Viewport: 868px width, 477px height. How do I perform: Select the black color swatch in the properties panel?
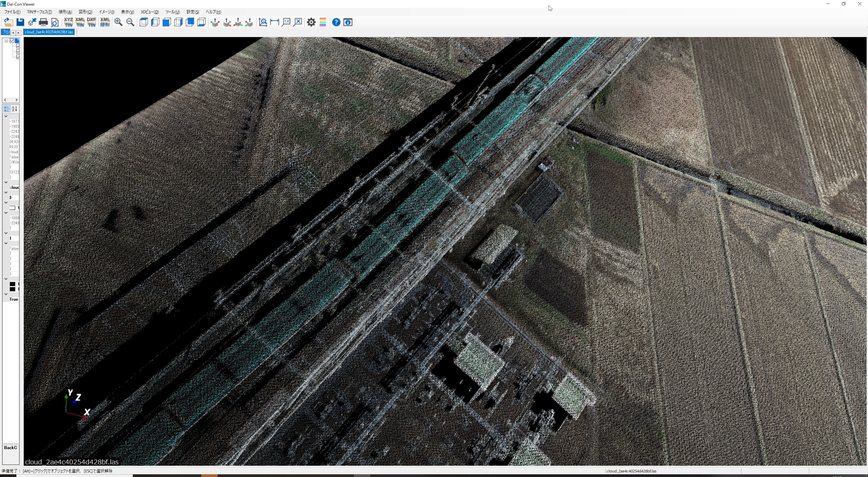13,284
